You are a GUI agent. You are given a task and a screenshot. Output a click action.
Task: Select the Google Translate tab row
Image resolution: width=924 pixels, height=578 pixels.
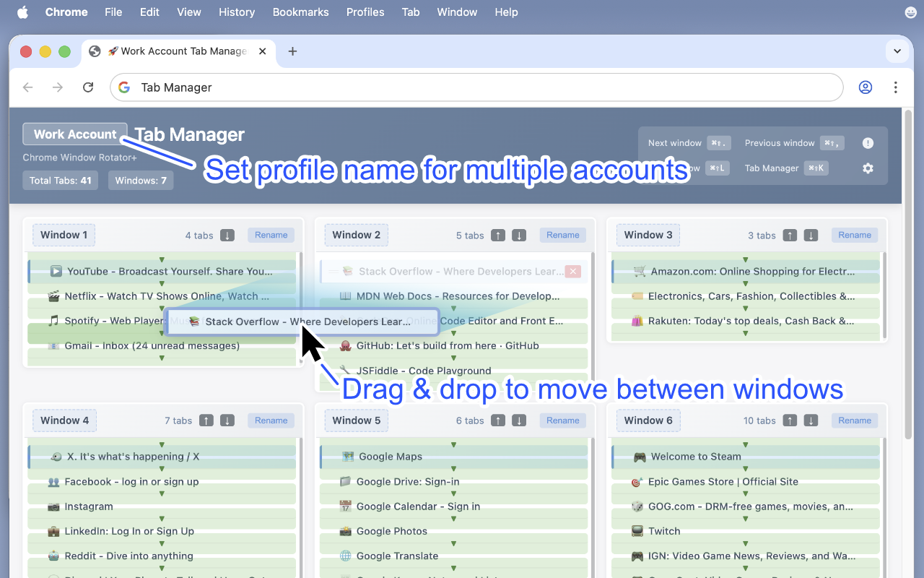(453, 556)
